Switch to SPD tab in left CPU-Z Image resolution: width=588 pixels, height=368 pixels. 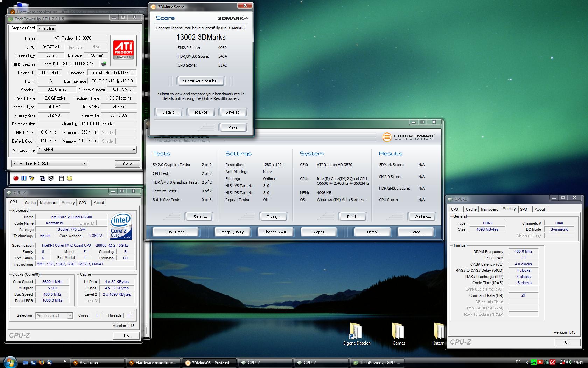click(x=83, y=203)
